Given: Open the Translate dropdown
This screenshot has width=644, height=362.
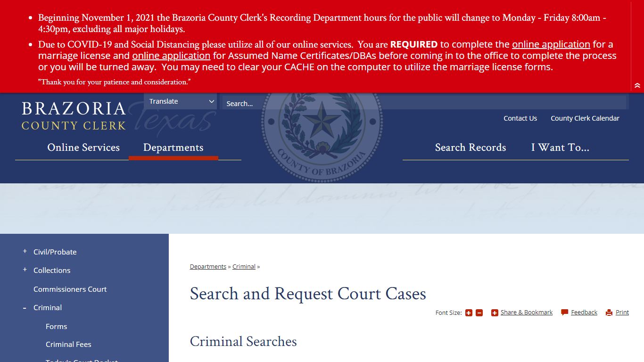Looking at the screenshot, I should (x=181, y=101).
